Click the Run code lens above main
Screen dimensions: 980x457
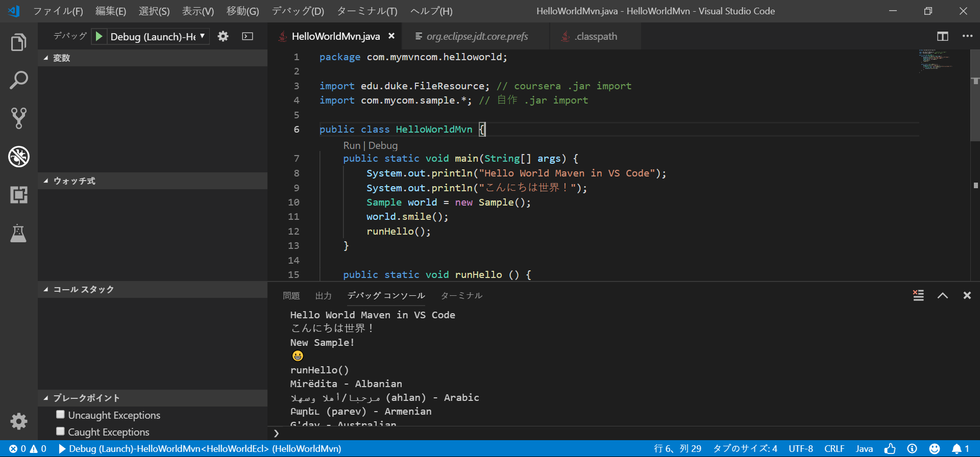click(x=352, y=145)
